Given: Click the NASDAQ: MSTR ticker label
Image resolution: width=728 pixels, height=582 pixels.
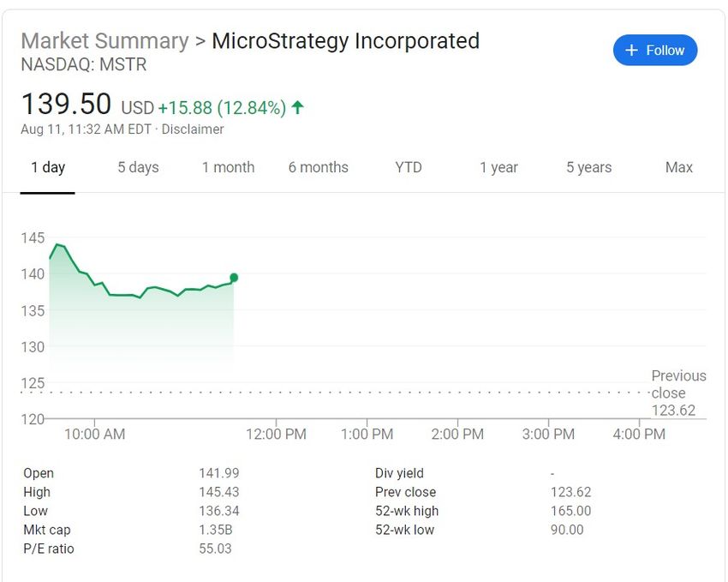Looking at the screenshot, I should [85, 64].
